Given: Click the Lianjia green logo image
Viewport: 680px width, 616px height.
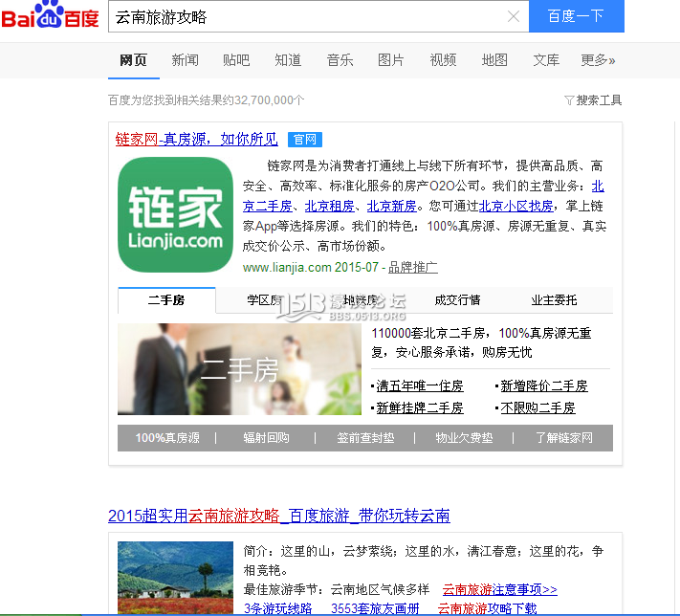Looking at the screenshot, I should 175,214.
